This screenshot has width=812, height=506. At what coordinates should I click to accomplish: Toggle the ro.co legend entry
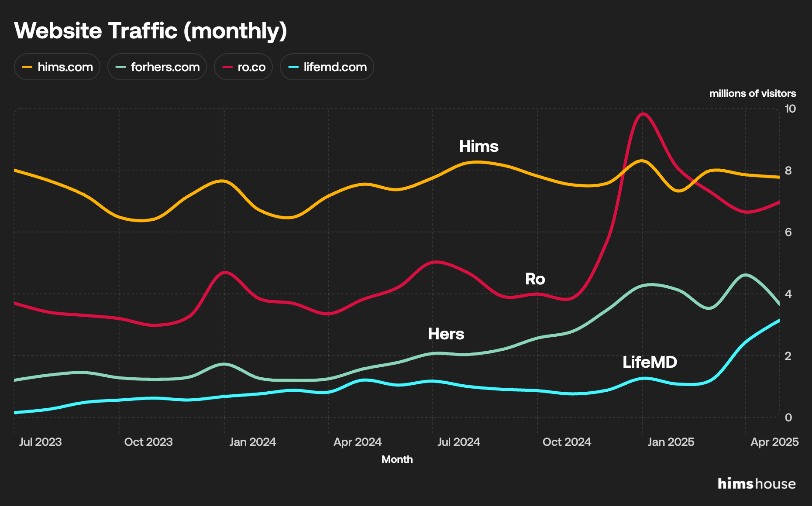pos(243,67)
